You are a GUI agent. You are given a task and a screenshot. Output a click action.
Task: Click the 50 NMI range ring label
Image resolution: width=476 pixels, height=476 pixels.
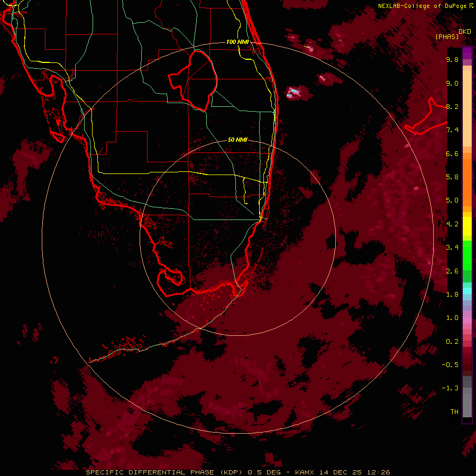tap(237, 140)
